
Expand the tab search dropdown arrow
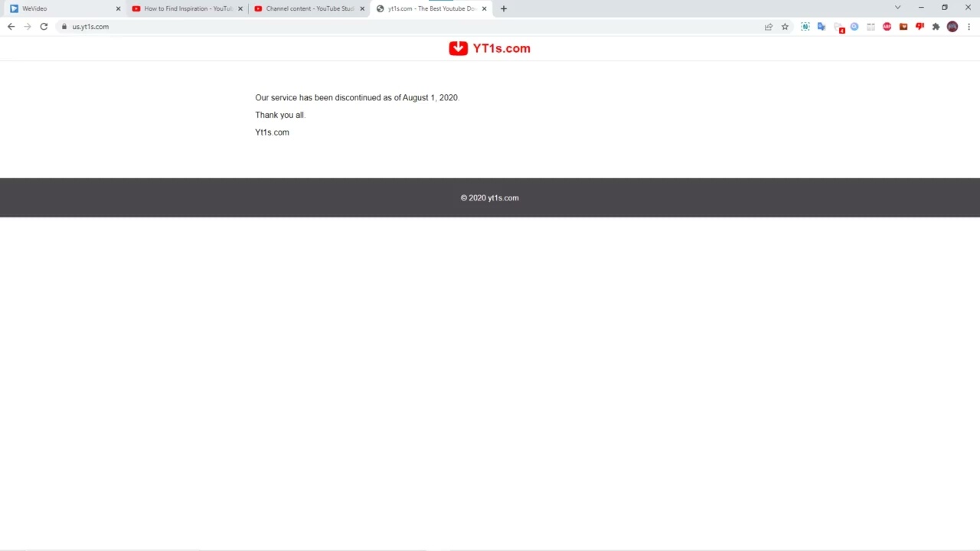[897, 8]
